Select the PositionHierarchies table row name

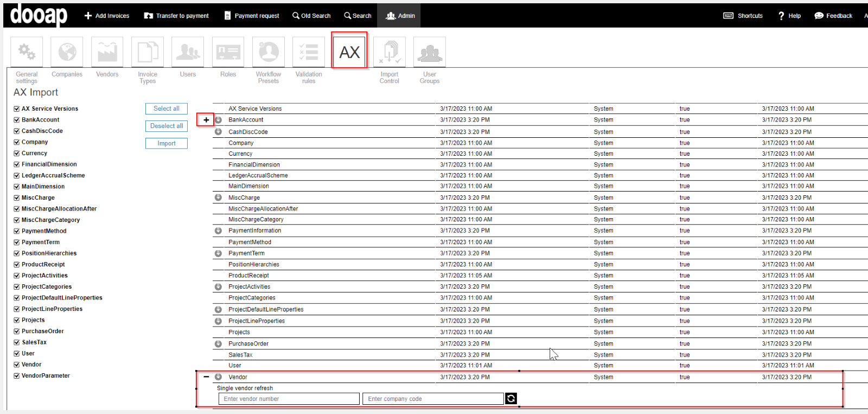coord(254,265)
